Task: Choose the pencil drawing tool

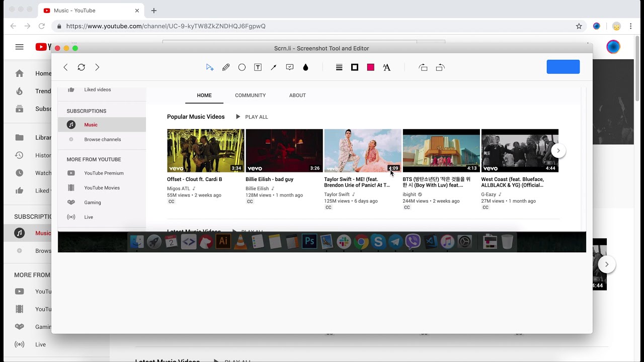Action: [x=226, y=67]
